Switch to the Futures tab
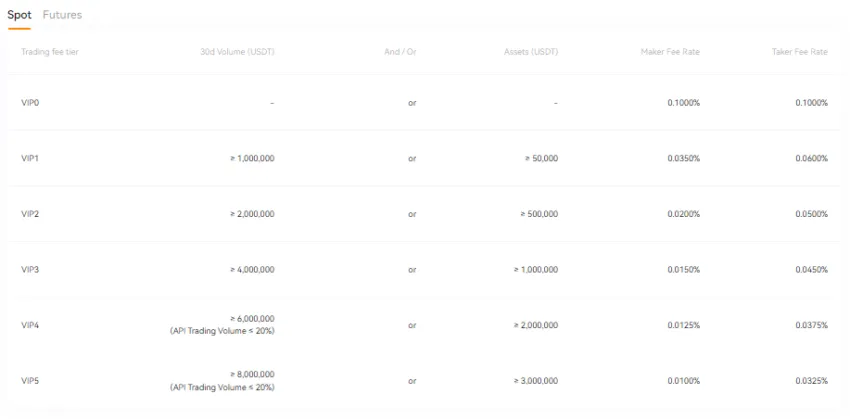The image size is (850, 419). (x=62, y=15)
